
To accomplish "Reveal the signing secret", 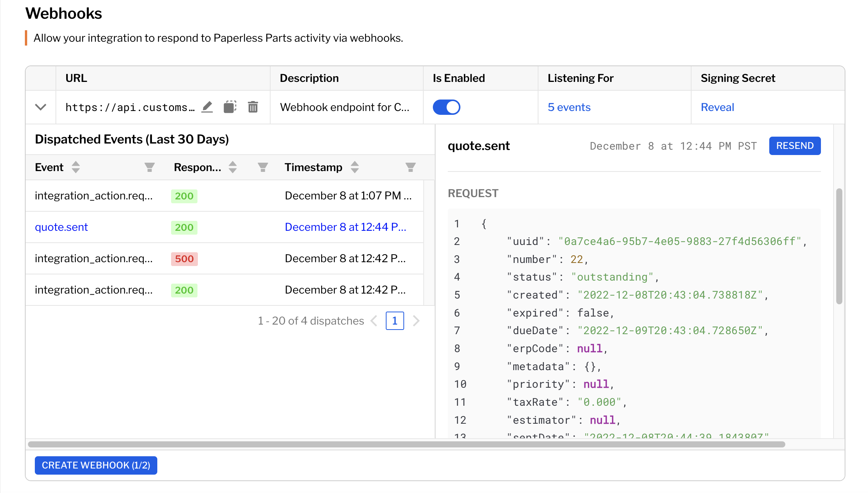I will (x=717, y=107).
